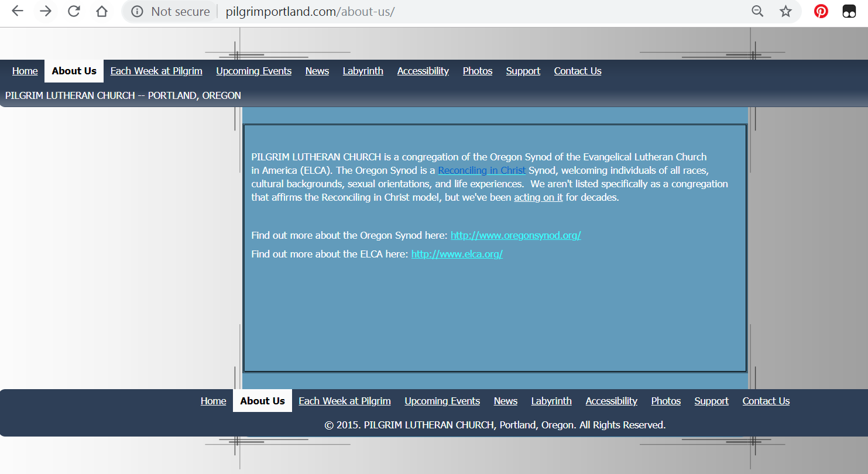Click 'Find out more about the Oregon Synod here:' text
Viewport: 868px width, 474px height.
coord(349,235)
